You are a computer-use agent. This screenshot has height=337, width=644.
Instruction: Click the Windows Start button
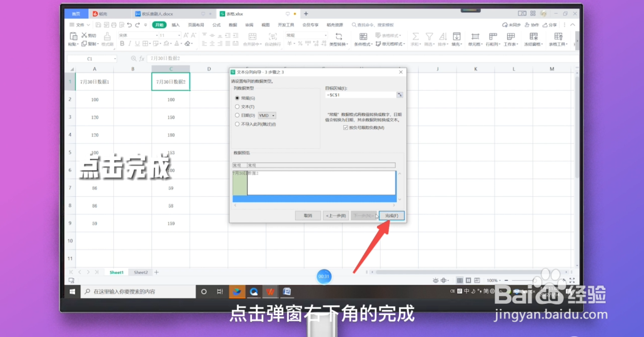coord(73,291)
